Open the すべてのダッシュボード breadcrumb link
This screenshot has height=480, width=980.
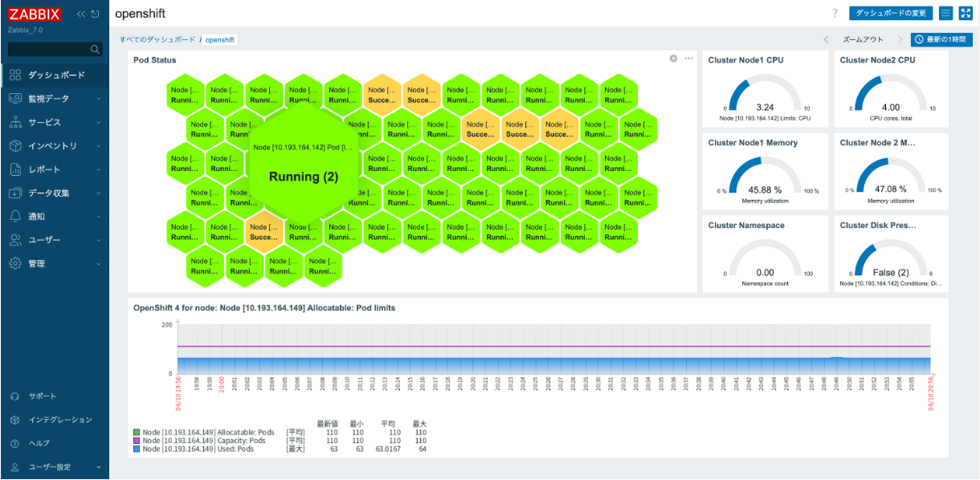click(157, 38)
